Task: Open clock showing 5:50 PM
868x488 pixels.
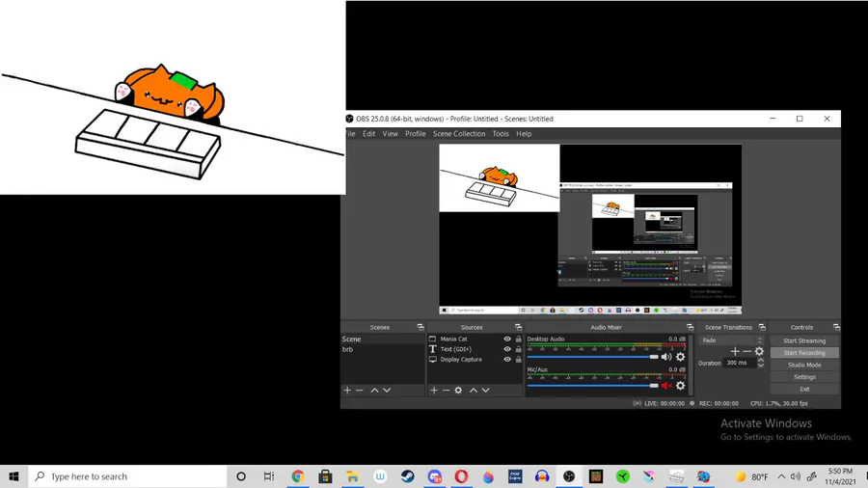Action: point(840,476)
